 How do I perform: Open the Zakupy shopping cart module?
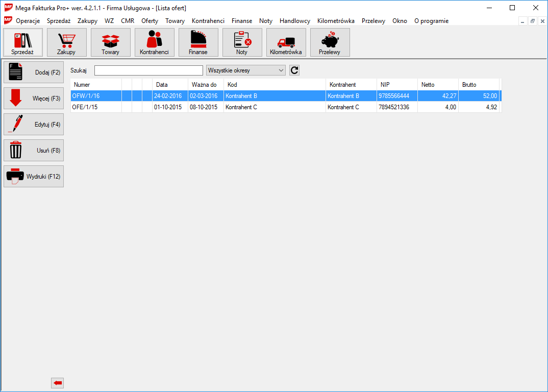[x=67, y=42]
